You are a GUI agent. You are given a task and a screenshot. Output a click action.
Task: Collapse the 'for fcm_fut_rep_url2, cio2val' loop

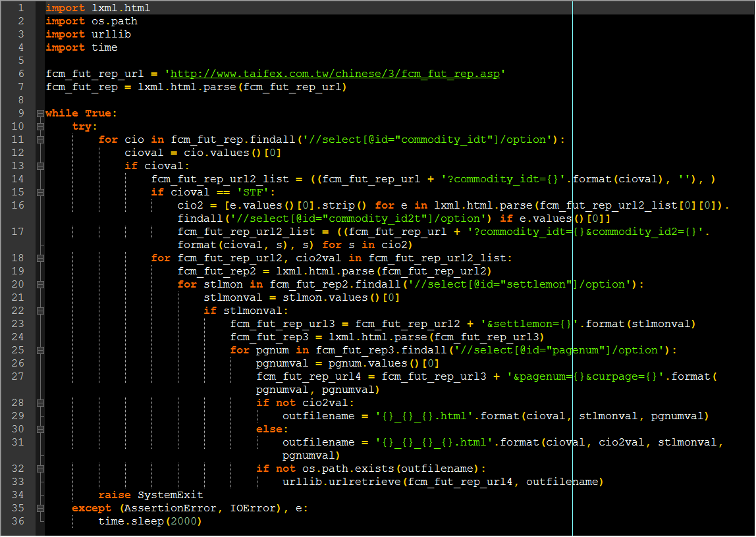tap(41, 259)
